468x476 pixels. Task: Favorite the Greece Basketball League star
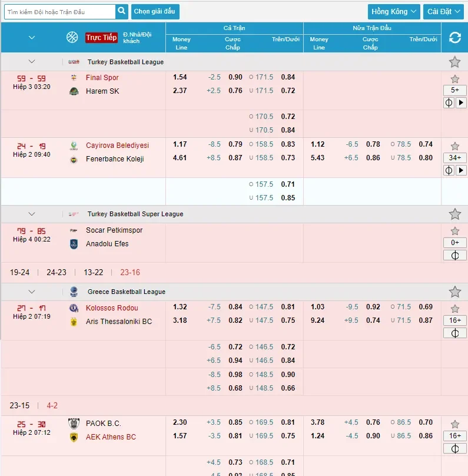454,292
